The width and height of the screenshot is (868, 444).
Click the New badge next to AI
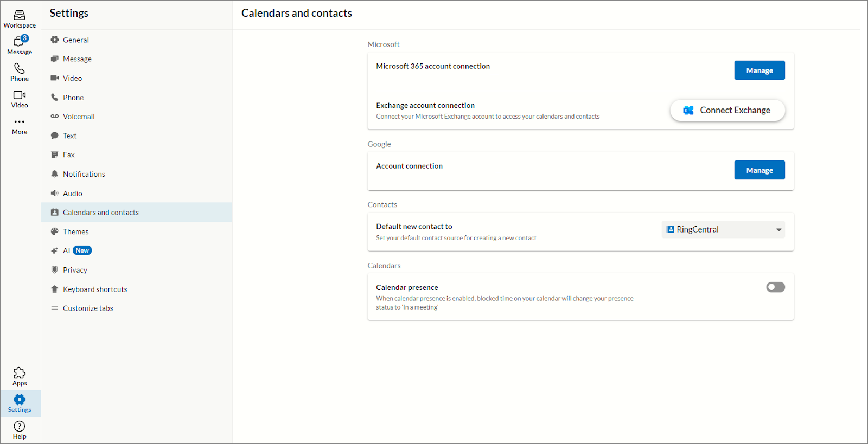point(82,250)
